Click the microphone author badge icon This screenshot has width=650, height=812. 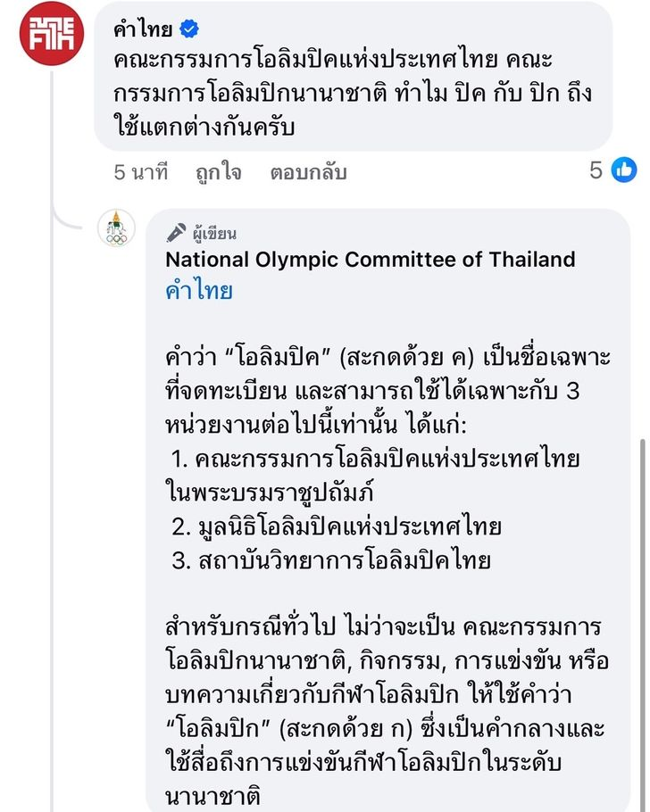click(176, 233)
